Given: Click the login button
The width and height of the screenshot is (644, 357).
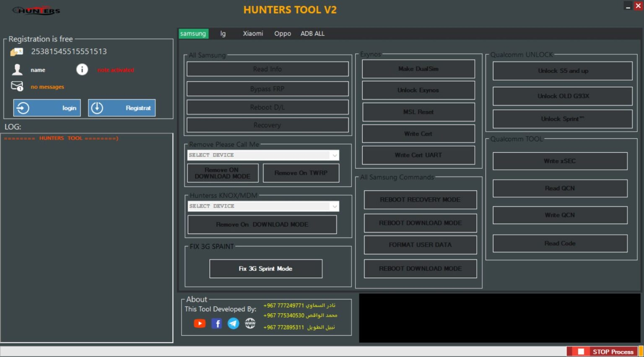Looking at the screenshot, I should pos(47,108).
